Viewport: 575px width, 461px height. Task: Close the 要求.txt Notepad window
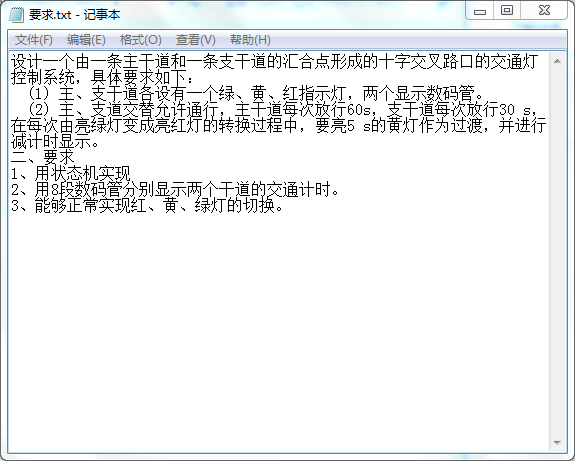[x=544, y=10]
